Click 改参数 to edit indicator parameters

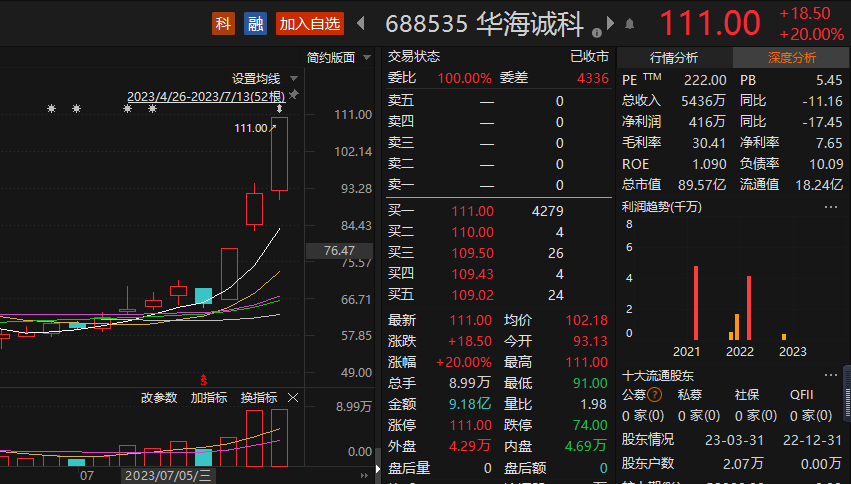tap(159, 398)
